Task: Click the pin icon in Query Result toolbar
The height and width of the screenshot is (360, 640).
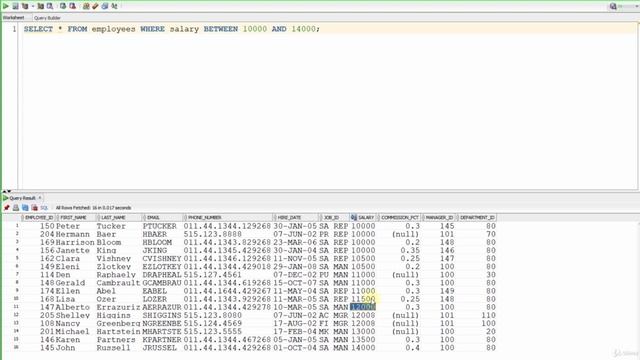Action: pyautogui.click(x=7, y=208)
